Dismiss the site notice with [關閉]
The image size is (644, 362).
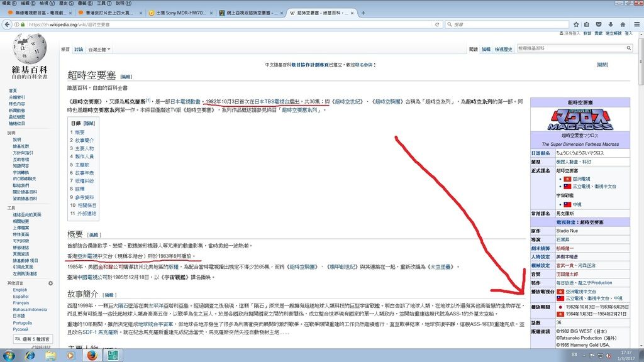(602, 65)
